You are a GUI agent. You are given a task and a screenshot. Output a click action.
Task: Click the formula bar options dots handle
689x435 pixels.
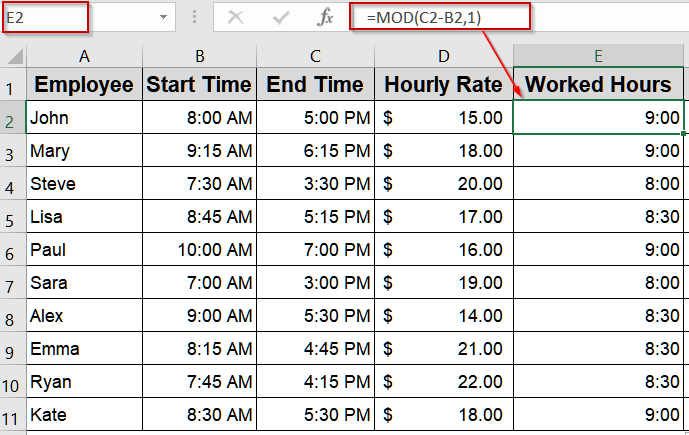[194, 17]
